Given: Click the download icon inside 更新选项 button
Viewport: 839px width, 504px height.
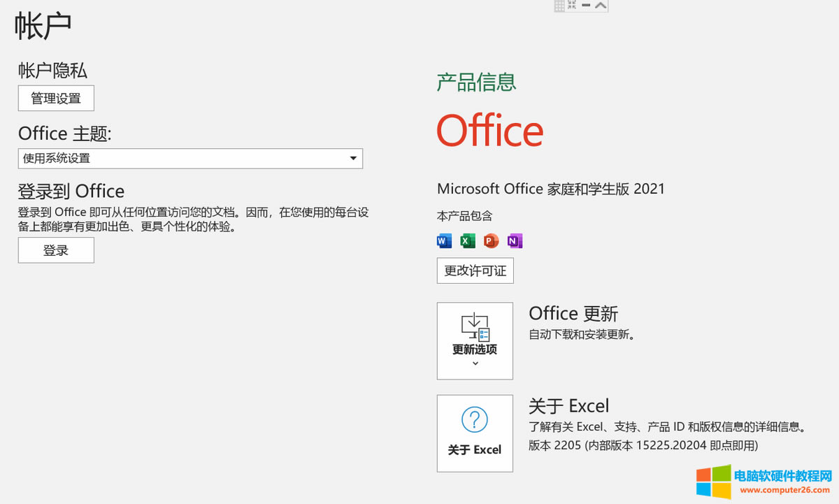Looking at the screenshot, I should (x=475, y=329).
